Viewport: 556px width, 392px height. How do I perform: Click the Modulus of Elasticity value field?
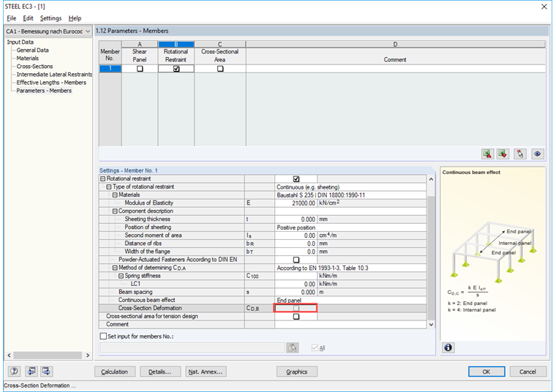click(296, 203)
